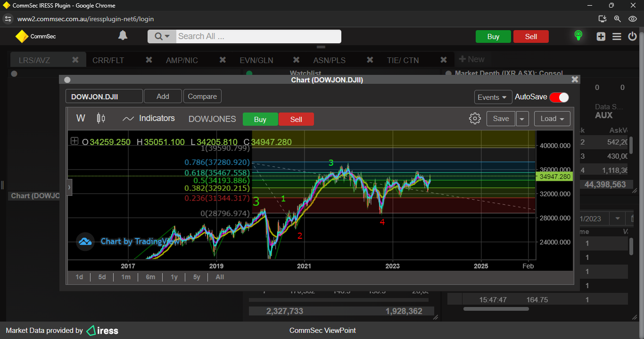Expand the chart legend plus box
The height and width of the screenshot is (339, 644).
[74, 141]
